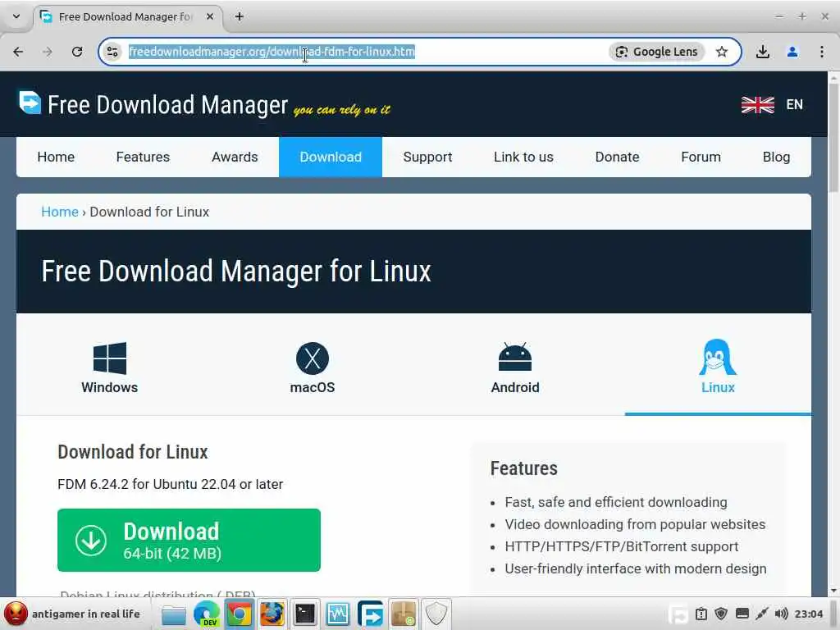Click the 'Features' sidebar heading
This screenshot has width=840, height=630.
(x=524, y=468)
